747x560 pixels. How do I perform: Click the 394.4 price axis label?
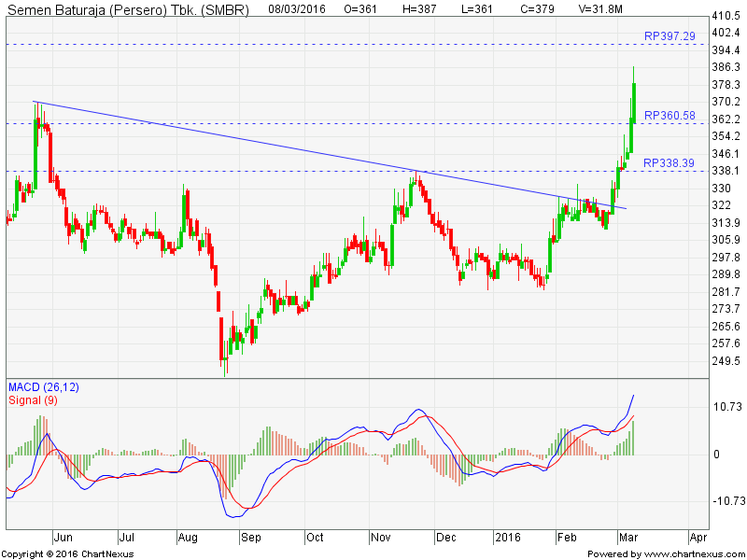(x=726, y=50)
